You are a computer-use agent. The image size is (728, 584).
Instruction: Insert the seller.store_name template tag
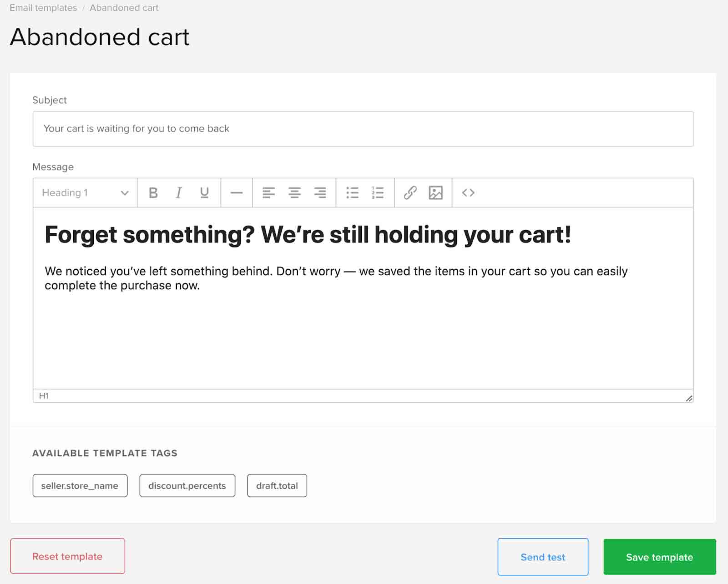pyautogui.click(x=80, y=486)
